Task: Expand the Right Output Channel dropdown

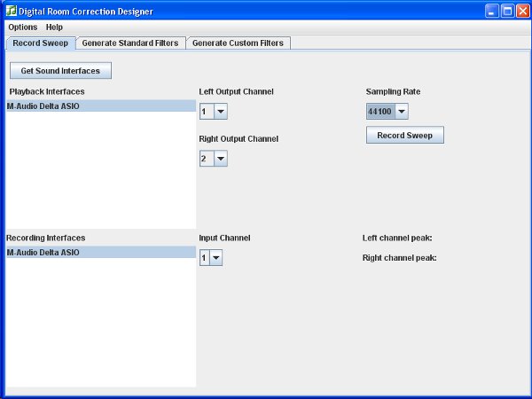Action: click(214, 159)
